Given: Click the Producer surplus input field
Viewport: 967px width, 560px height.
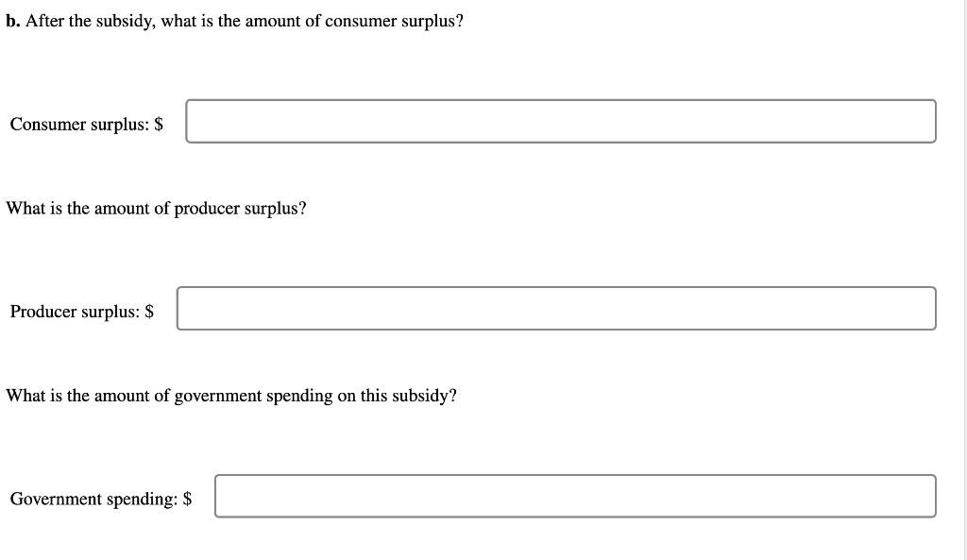Looking at the screenshot, I should point(556,309).
